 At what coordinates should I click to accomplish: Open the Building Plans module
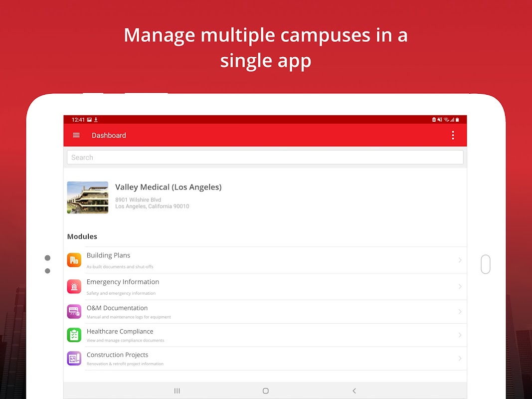[x=265, y=260]
